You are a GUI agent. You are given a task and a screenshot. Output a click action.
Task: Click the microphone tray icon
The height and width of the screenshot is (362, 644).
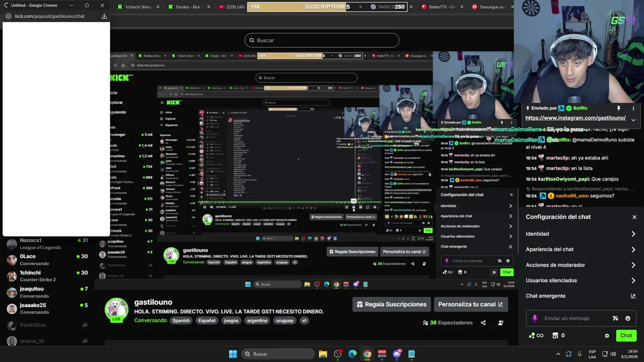[580, 354]
